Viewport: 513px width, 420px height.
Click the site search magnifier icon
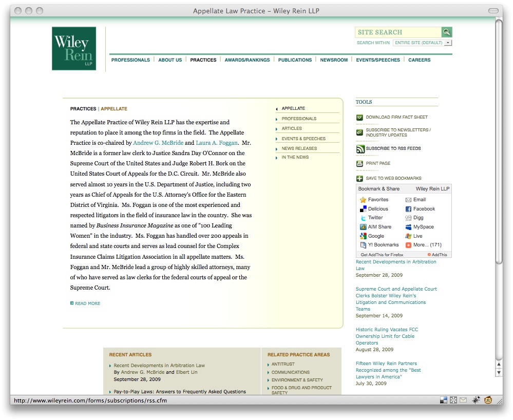tap(447, 32)
